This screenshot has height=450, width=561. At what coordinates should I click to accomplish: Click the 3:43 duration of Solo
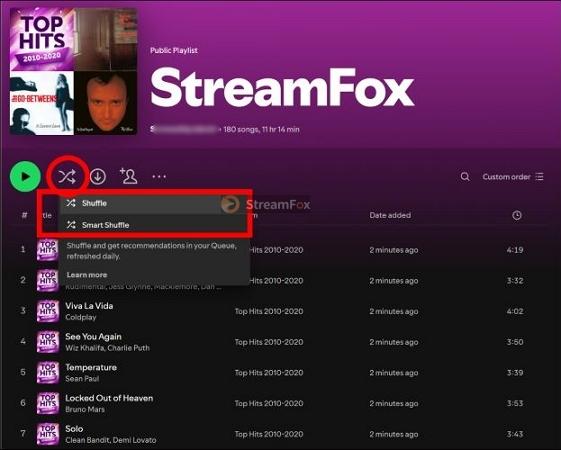coord(515,435)
